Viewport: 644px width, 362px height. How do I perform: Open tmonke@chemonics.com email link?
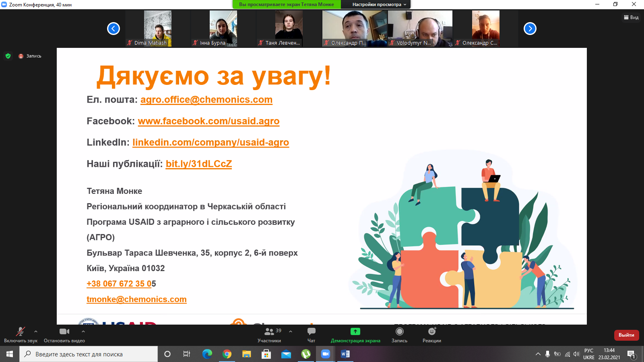pos(136,299)
